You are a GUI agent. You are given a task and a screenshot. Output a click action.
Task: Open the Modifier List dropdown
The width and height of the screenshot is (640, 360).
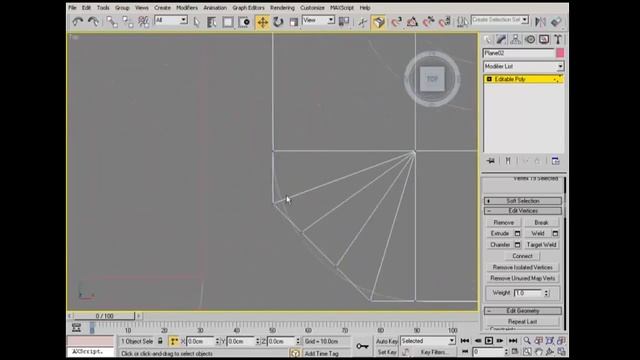523,66
